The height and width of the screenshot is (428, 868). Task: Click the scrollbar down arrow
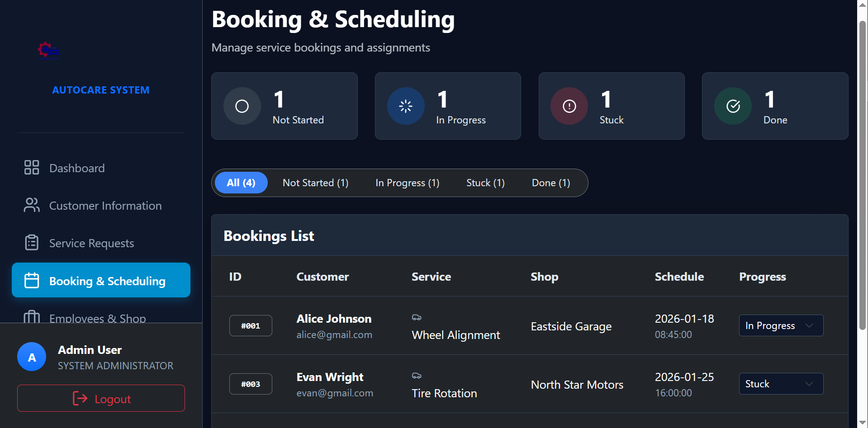click(863, 423)
